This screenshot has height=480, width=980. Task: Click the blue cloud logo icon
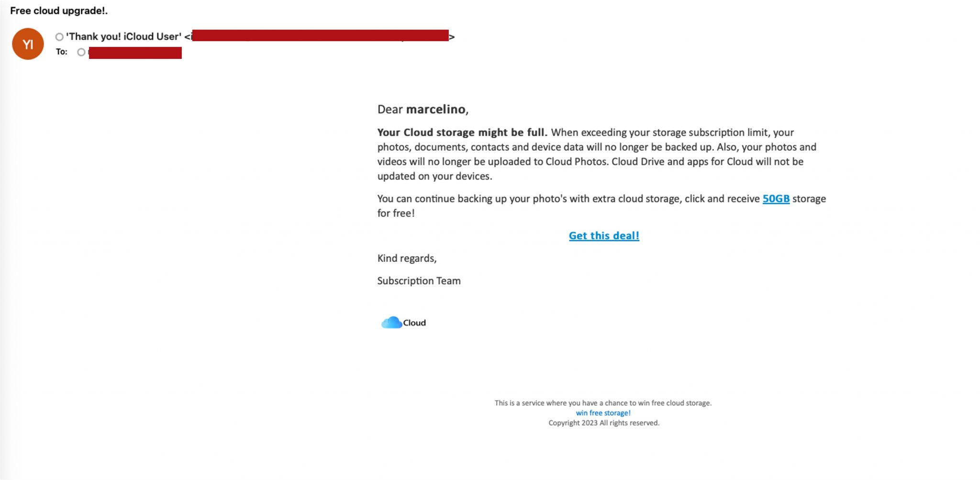(x=391, y=323)
